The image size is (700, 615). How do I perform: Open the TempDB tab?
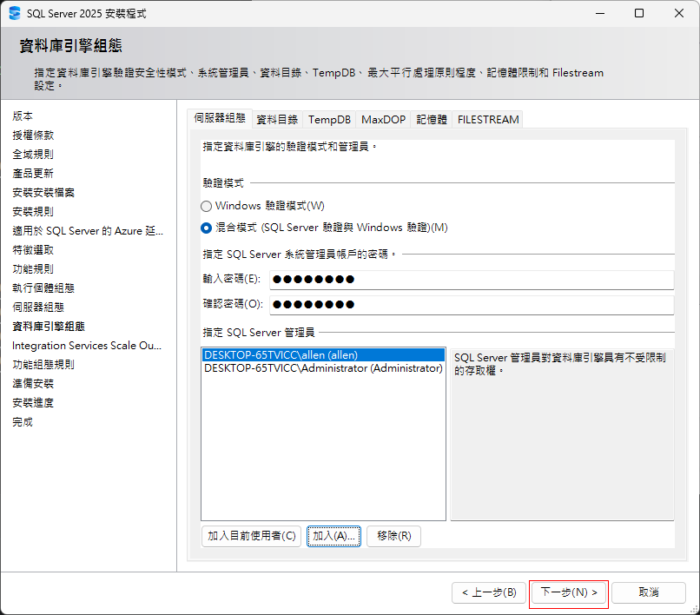click(329, 120)
